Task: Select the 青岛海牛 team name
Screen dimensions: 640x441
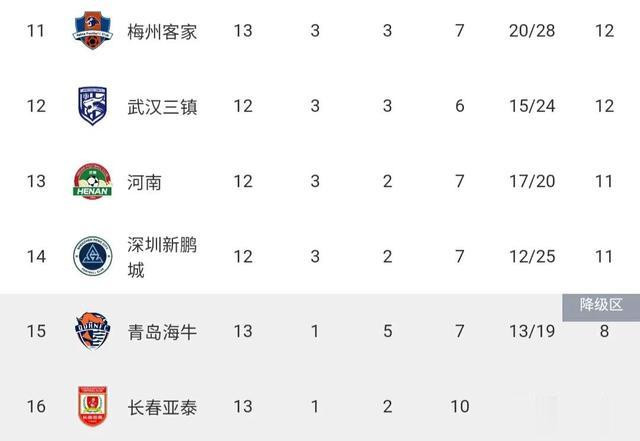Action: (162, 332)
